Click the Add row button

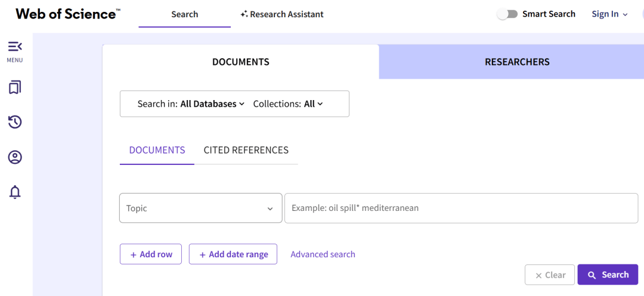click(151, 254)
